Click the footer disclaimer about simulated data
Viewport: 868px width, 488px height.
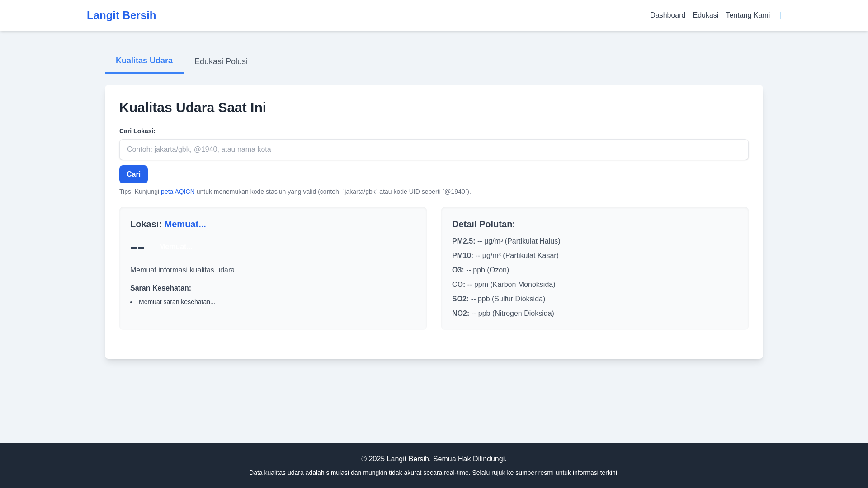434,473
